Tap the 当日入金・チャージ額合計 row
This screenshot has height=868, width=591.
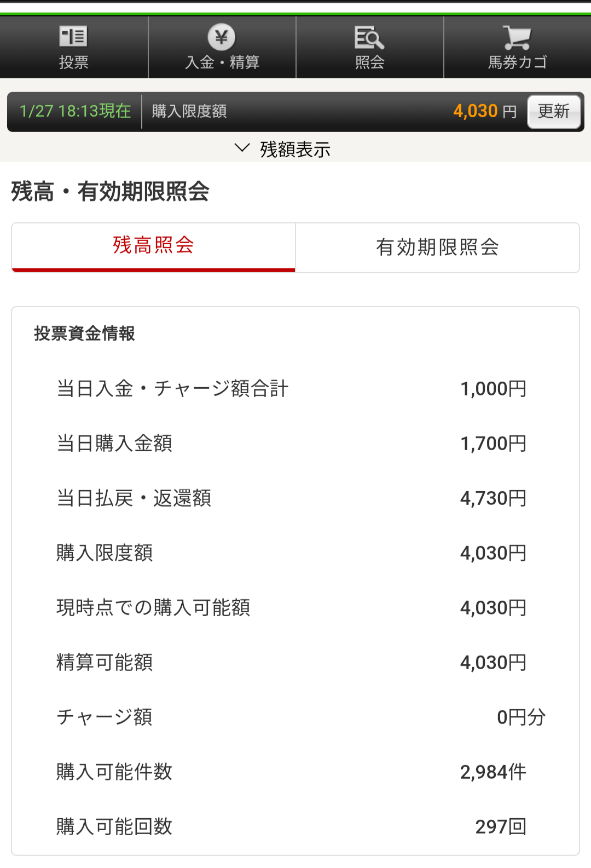click(172, 389)
